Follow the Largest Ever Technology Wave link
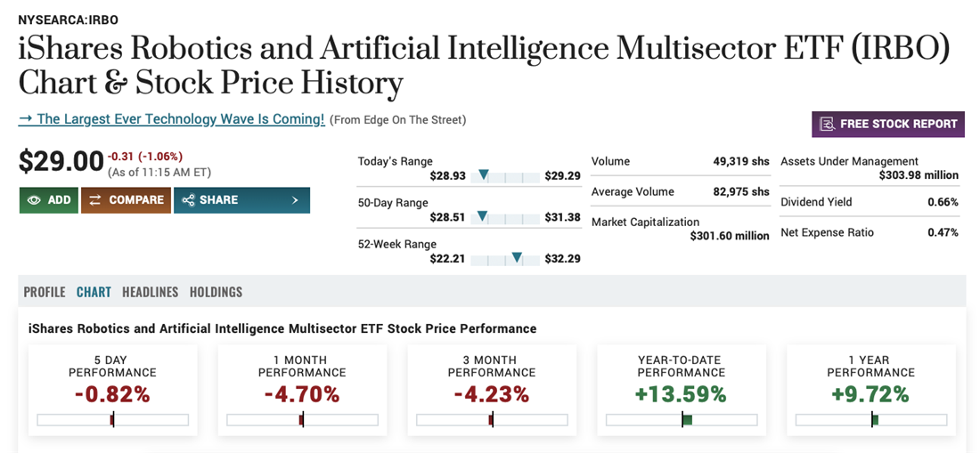The image size is (980, 453). pos(172,119)
